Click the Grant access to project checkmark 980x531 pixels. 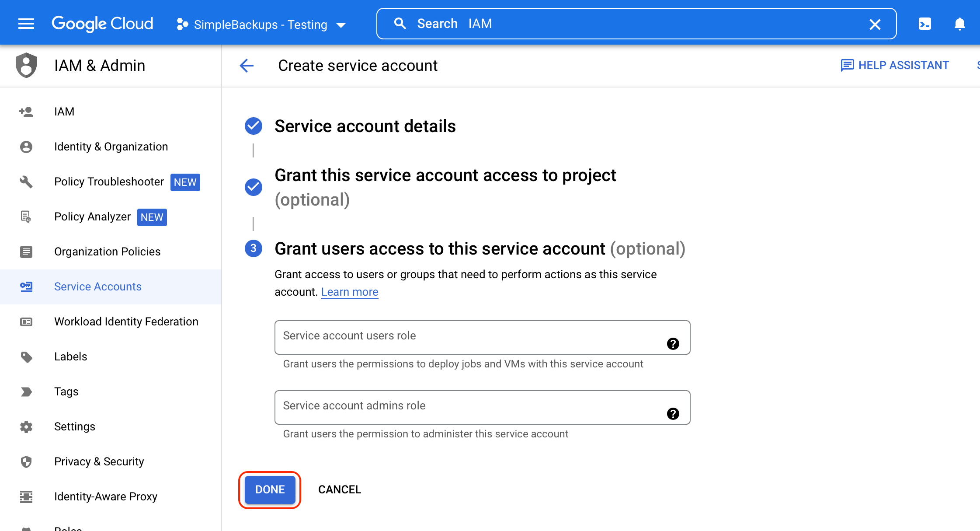pyautogui.click(x=253, y=187)
